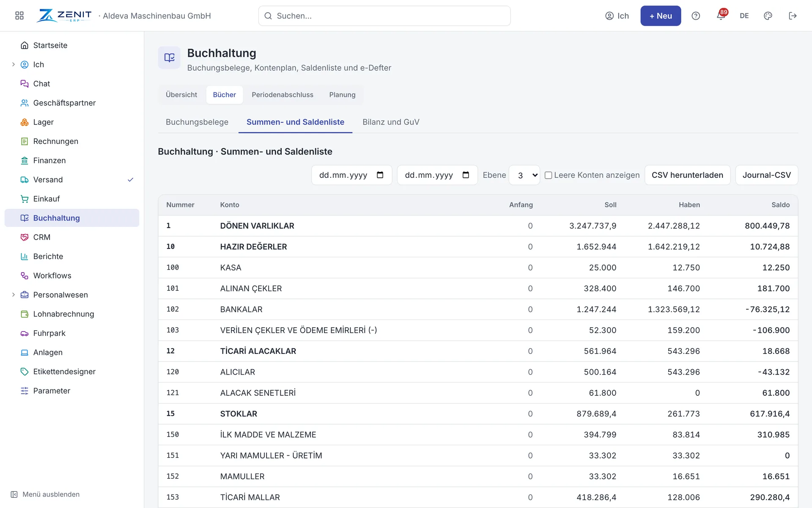Click the help question mark icon
812x508 pixels.
(x=696, y=16)
